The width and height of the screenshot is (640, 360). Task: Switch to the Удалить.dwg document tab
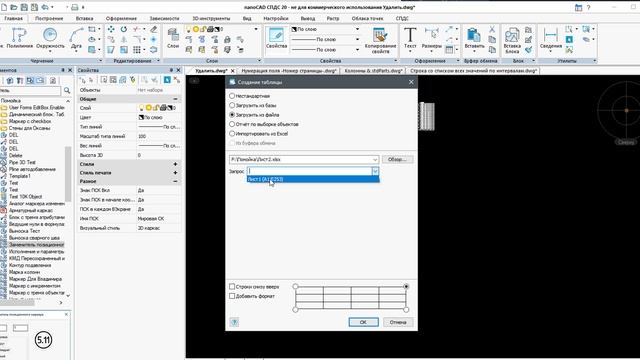(x=211, y=71)
